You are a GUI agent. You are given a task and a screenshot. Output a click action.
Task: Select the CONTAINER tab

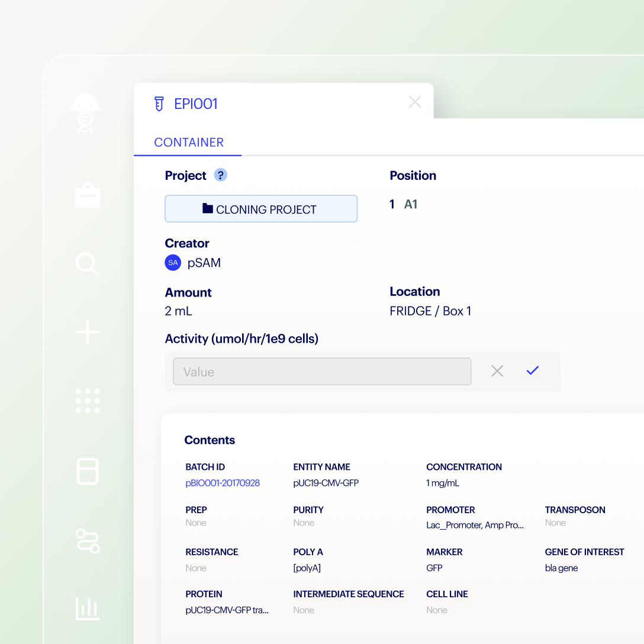pyautogui.click(x=188, y=143)
